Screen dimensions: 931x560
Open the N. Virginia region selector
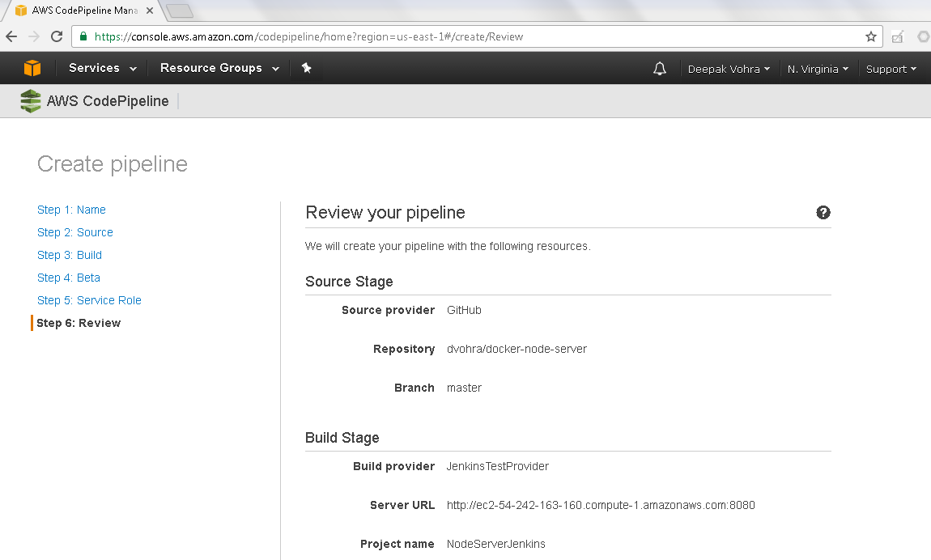(818, 69)
